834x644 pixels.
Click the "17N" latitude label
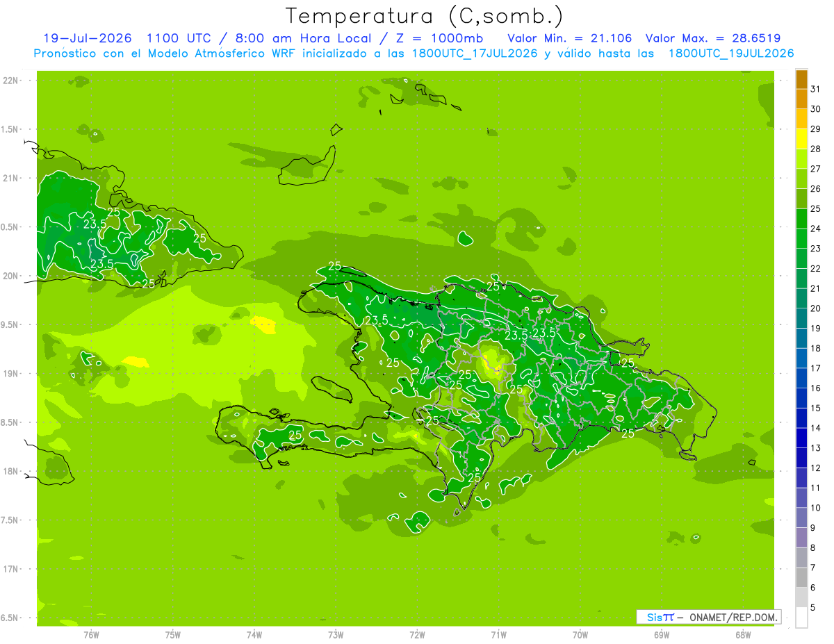[x=10, y=569]
